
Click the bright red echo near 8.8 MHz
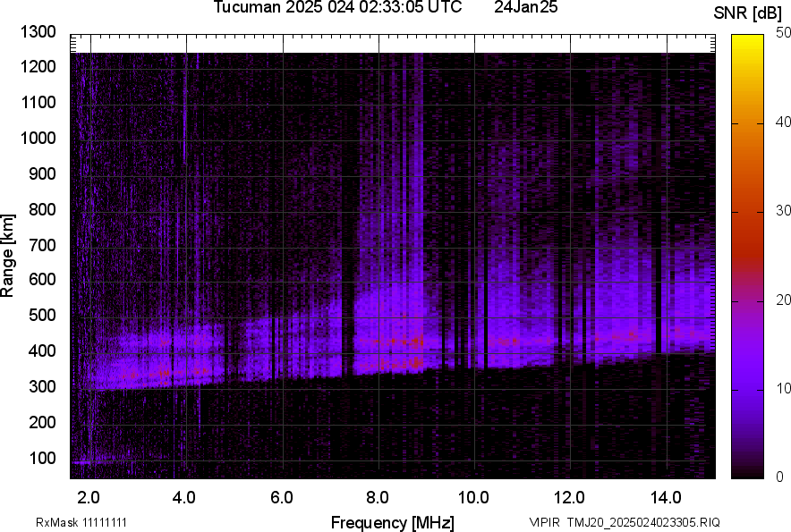(x=415, y=342)
